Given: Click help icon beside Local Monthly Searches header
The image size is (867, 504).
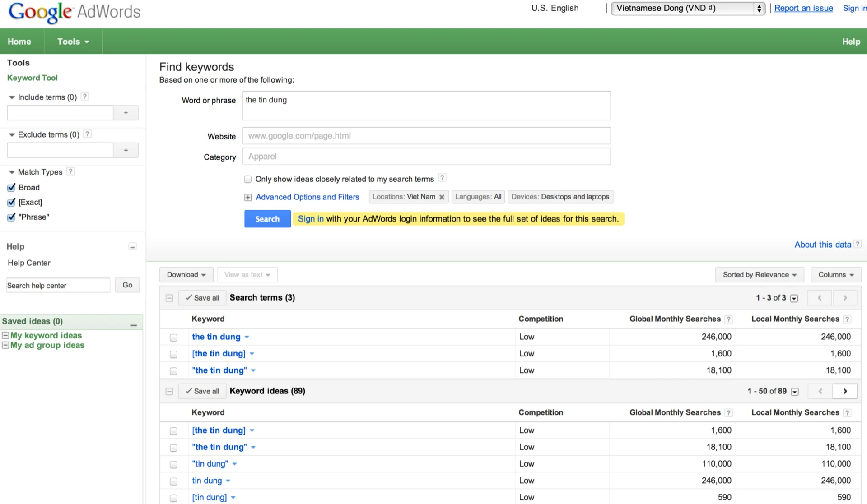Looking at the screenshot, I should (x=847, y=319).
